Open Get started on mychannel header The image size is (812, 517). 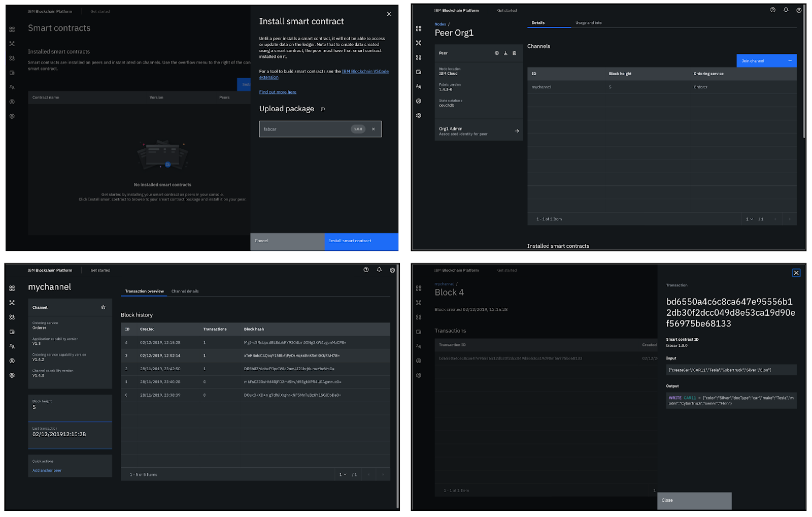click(x=100, y=270)
